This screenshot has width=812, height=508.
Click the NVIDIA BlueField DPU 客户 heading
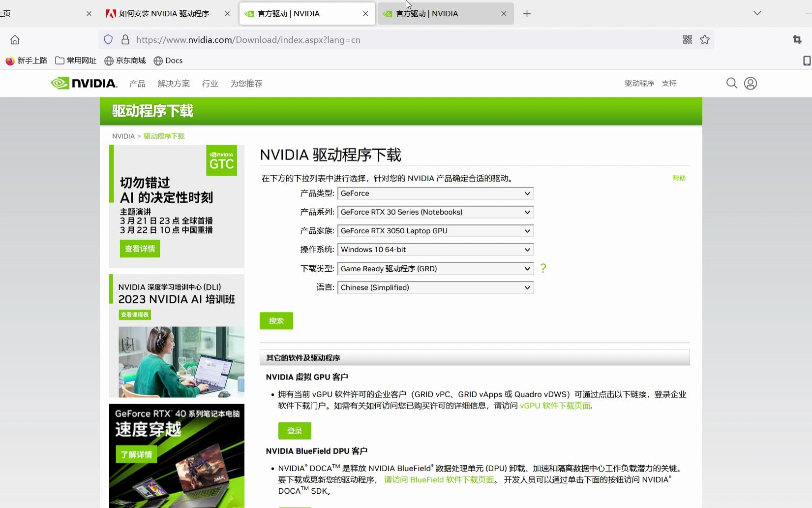317,451
